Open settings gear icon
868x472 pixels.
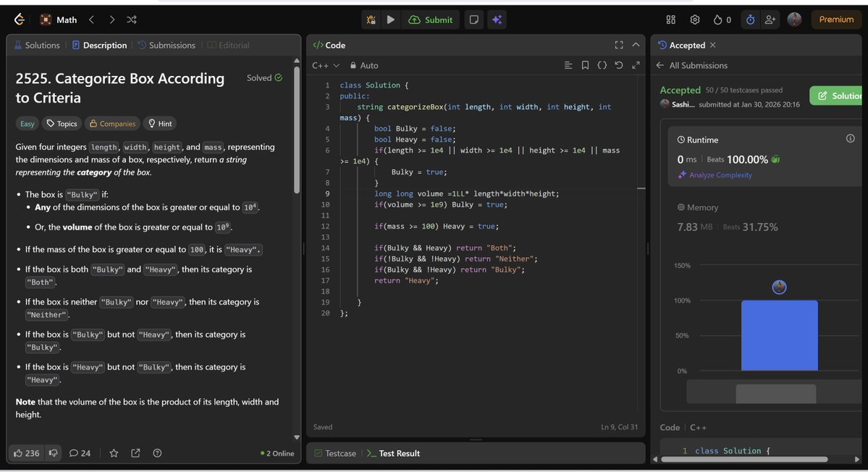[695, 20]
